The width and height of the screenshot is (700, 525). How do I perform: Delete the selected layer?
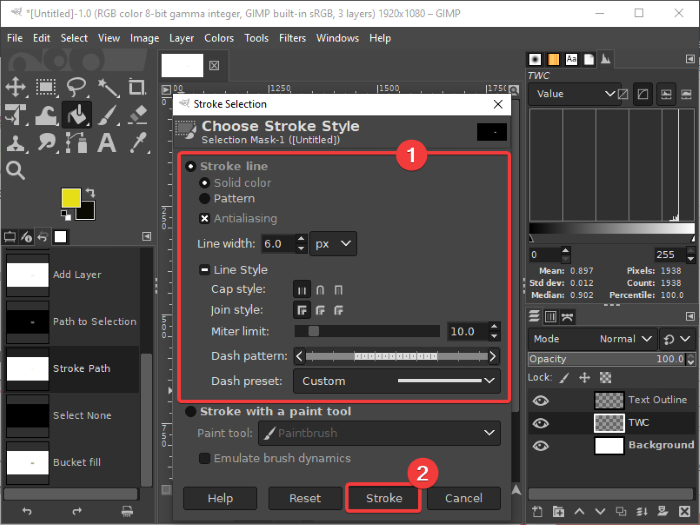[x=684, y=511]
